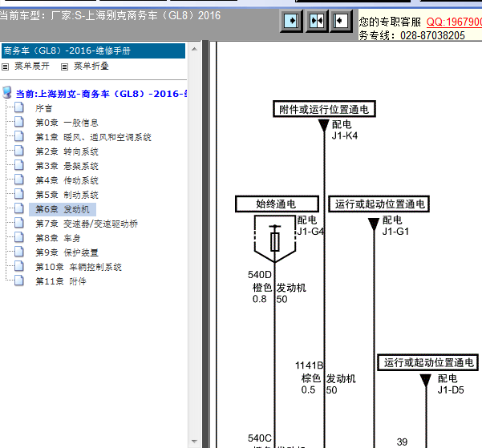The image size is (482, 448).
Task: Click the page icon beside 第0章
Action: click(19, 122)
